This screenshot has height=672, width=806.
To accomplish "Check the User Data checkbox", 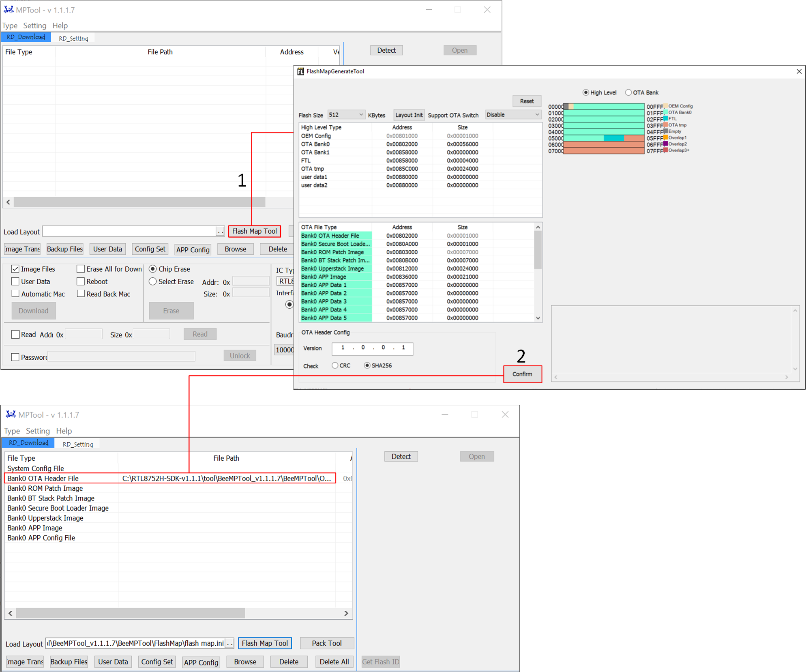I will tap(15, 281).
